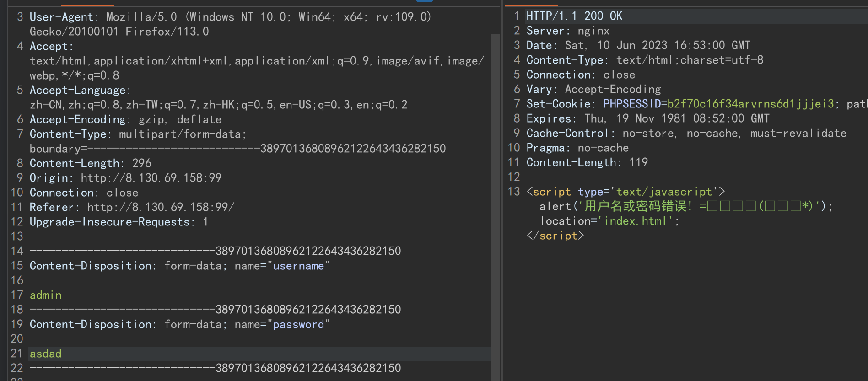The height and width of the screenshot is (381, 868).
Task: Click the alert message line in response
Action: 686,206
